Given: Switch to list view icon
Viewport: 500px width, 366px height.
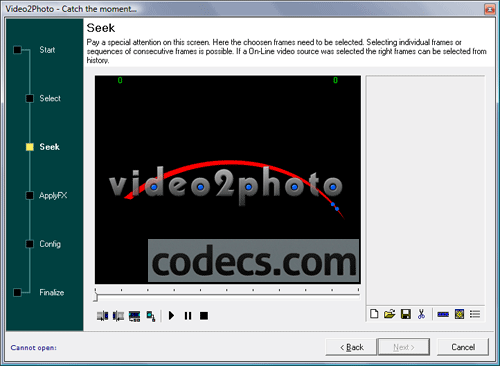Looking at the screenshot, I should [x=475, y=314].
